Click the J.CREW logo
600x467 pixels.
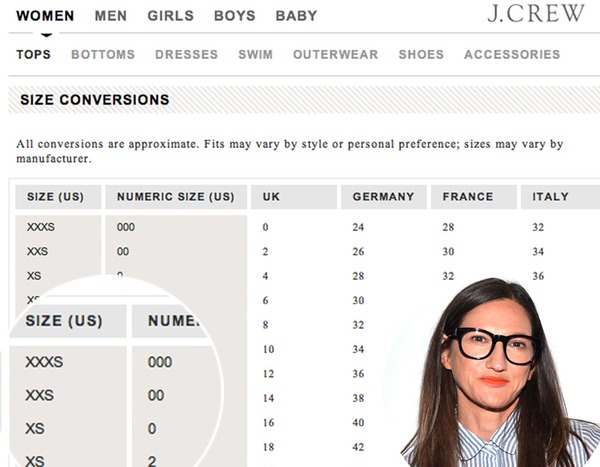(536, 14)
